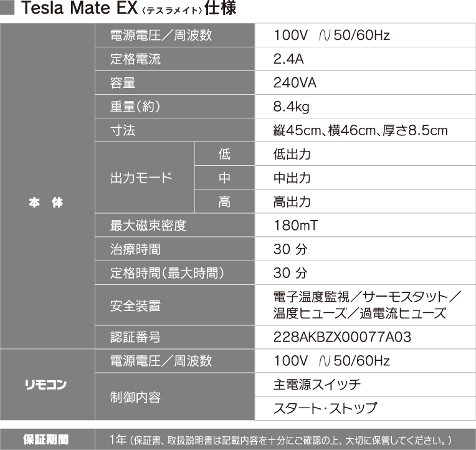
Task: Click the '制御内容' label cell
Action: (x=175, y=397)
